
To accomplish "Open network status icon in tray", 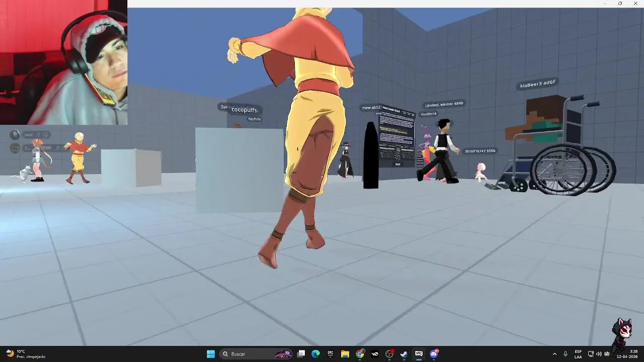I will tap(591, 354).
